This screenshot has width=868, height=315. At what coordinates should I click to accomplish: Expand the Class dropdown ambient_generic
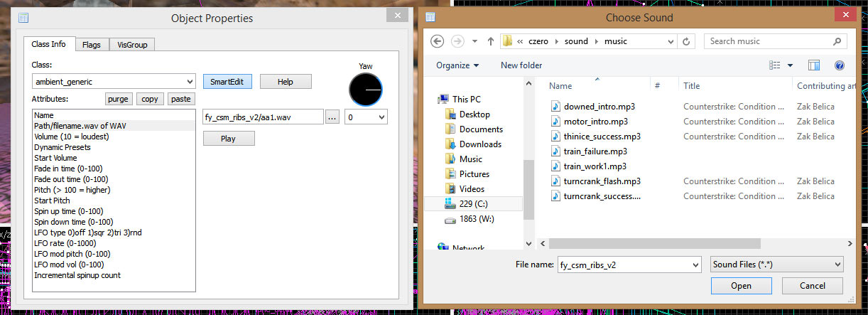point(189,82)
